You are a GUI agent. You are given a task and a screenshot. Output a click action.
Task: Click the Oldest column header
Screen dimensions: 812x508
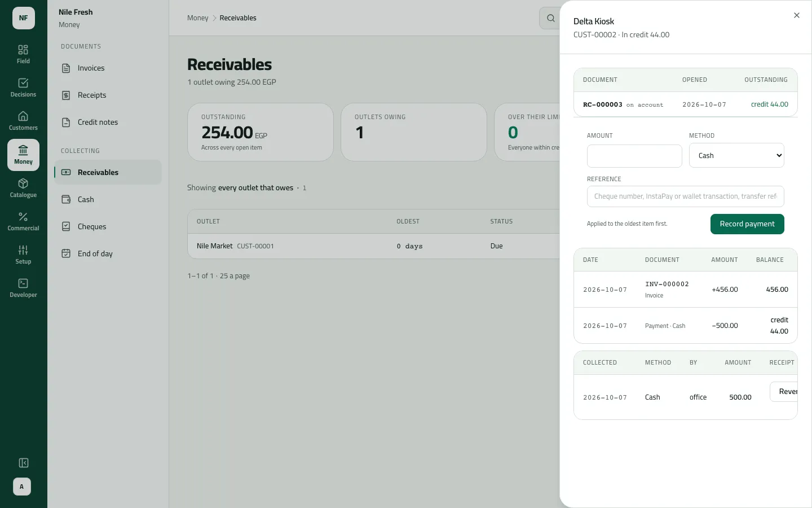[408, 221]
